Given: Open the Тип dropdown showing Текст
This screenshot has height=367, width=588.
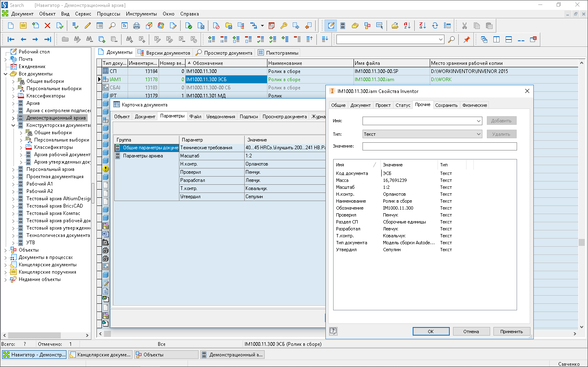Looking at the screenshot, I should click(478, 134).
